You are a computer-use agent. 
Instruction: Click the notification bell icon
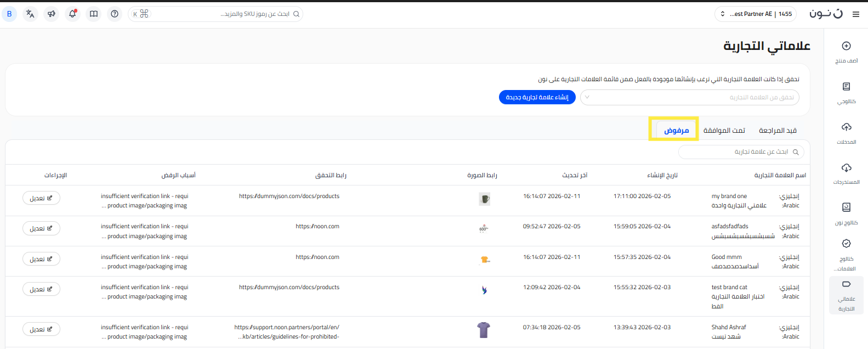click(72, 14)
